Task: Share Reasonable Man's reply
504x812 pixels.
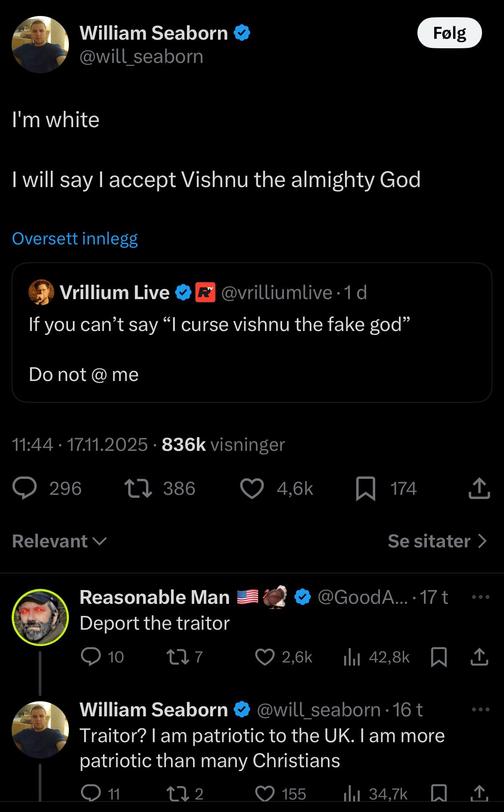Action: (479, 657)
